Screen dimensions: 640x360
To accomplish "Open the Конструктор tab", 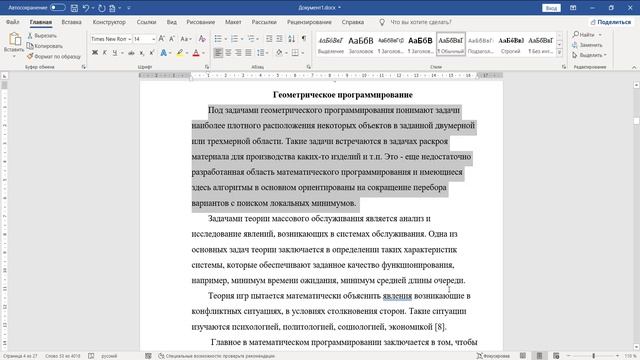I will 109,22.
